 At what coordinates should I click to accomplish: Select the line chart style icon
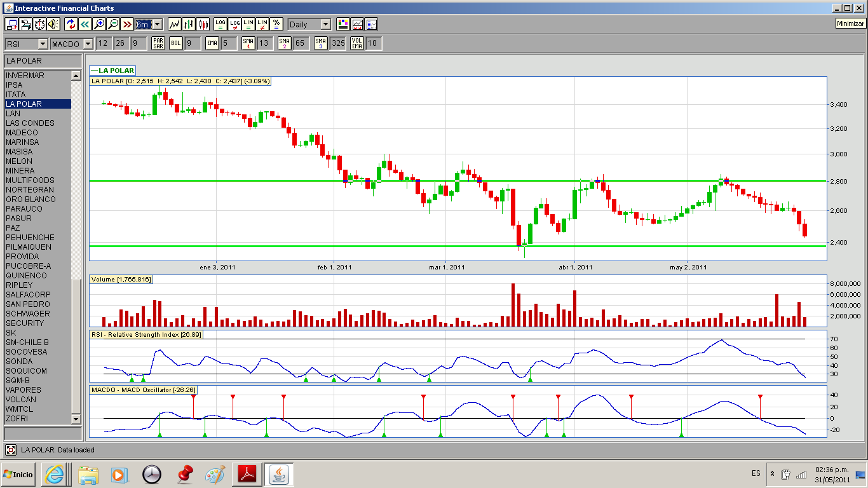[174, 24]
